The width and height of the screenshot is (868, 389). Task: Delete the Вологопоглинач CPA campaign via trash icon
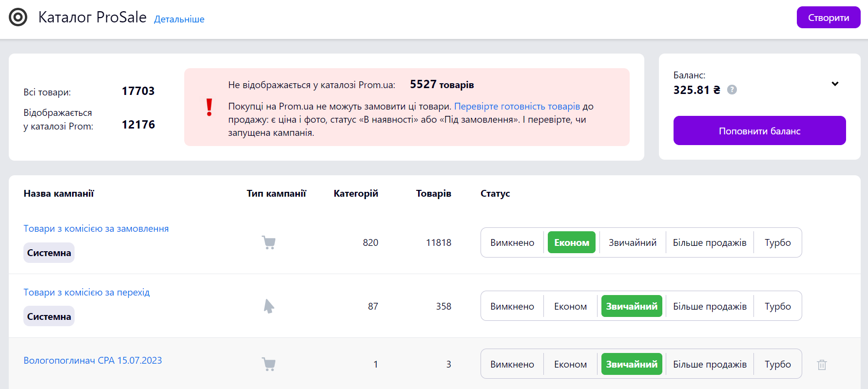point(822,364)
